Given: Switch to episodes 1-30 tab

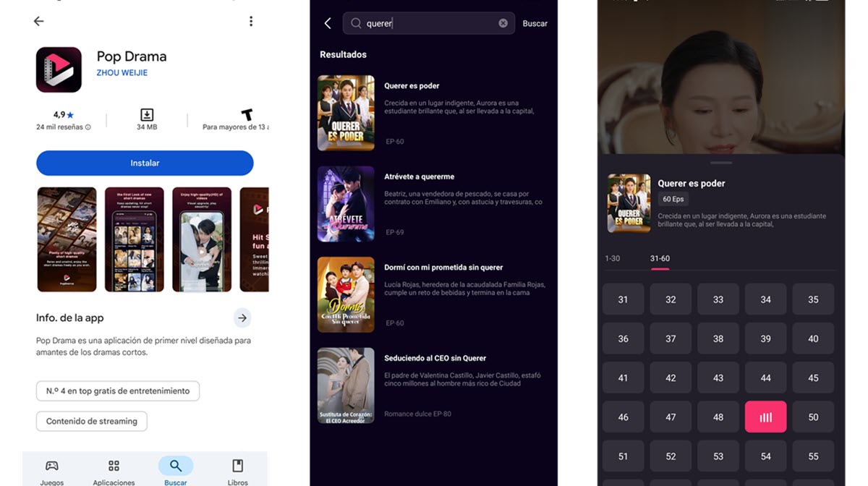Looking at the screenshot, I should tap(613, 258).
